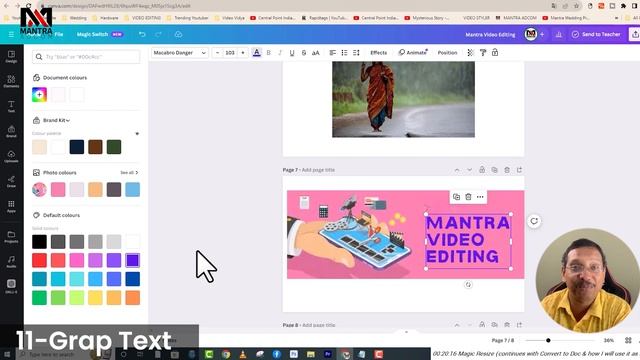This screenshot has width=640, height=360.
Task: Click the font size 103 field
Action: click(x=230, y=53)
